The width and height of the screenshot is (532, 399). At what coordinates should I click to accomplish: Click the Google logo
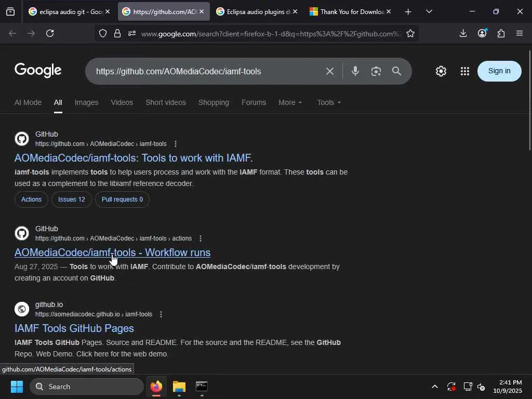tap(38, 70)
